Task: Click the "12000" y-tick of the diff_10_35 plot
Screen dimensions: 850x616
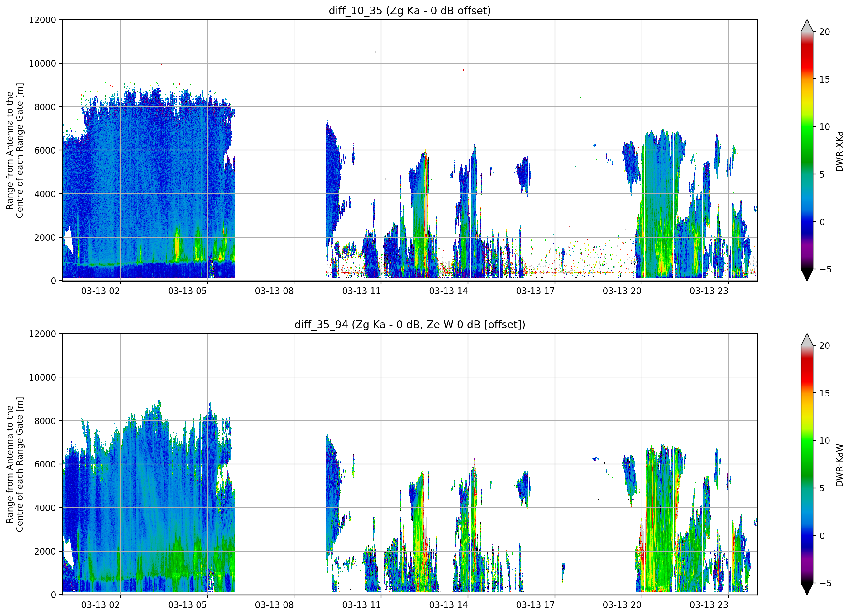Action: [42, 20]
